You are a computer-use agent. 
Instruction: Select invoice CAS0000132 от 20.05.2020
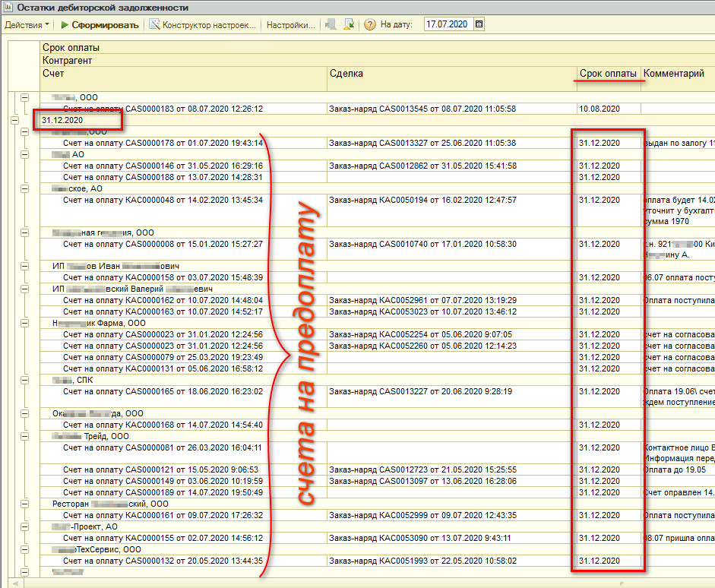(x=163, y=561)
